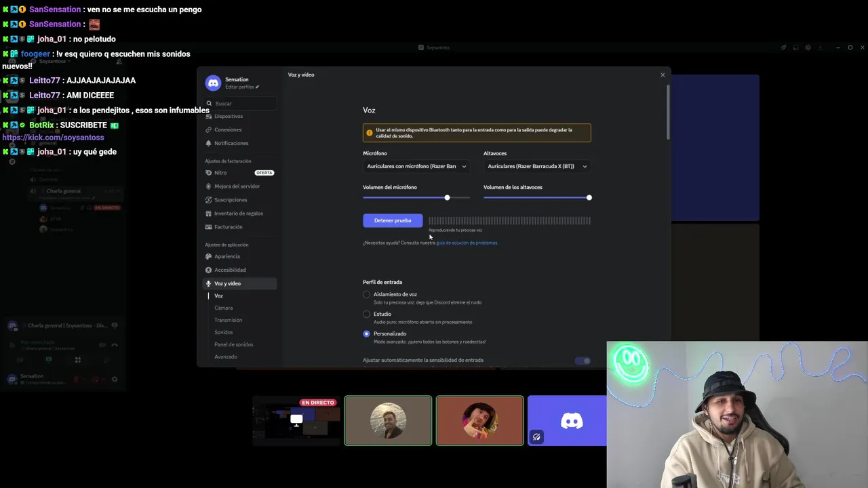Viewport: 868px width, 488px height.
Task: Click the bearded man participant tile
Action: (388, 421)
